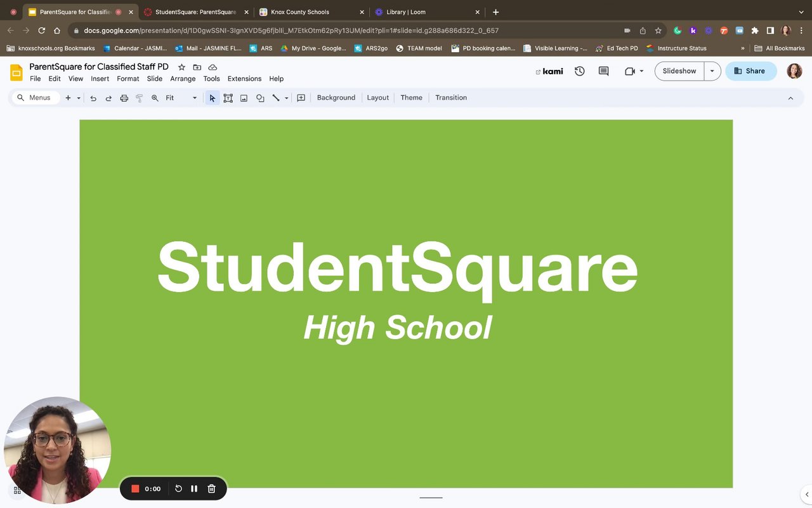The image size is (812, 508).
Task: Delete the Loom recording
Action: click(x=212, y=489)
